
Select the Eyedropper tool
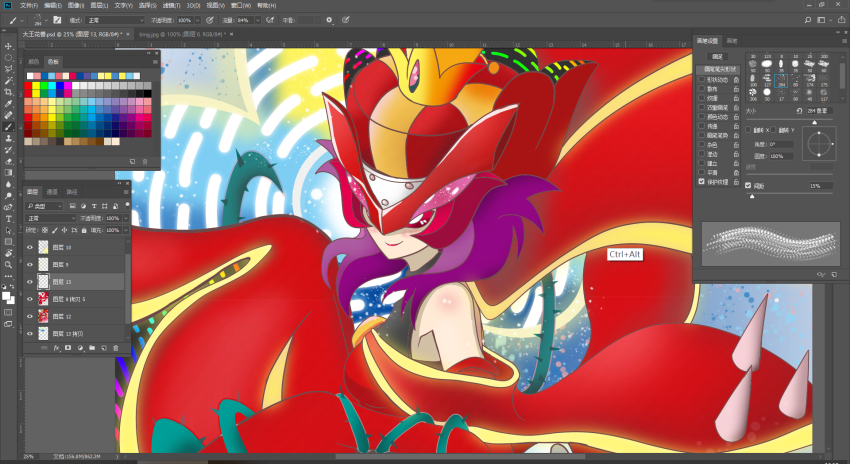click(x=8, y=104)
